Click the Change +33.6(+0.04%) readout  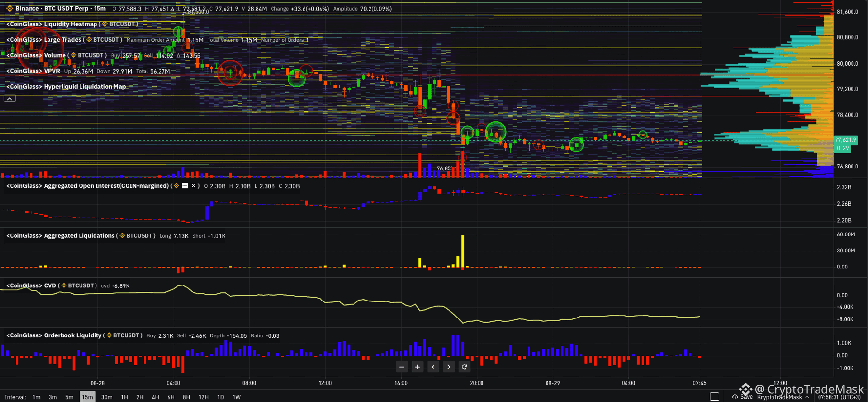tap(300, 9)
